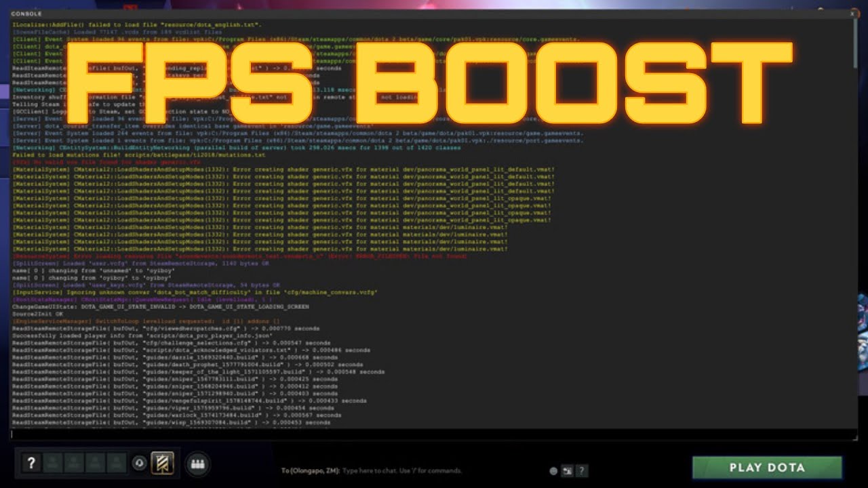Viewport: 868px width, 488px height.
Task: Toggle the round headset voice icon
Action: pyautogui.click(x=139, y=464)
